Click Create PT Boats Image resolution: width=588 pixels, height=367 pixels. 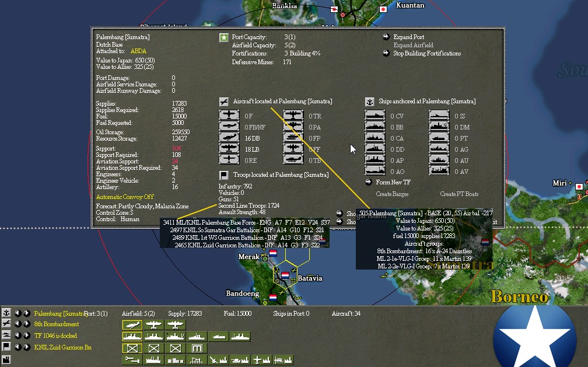(459, 194)
